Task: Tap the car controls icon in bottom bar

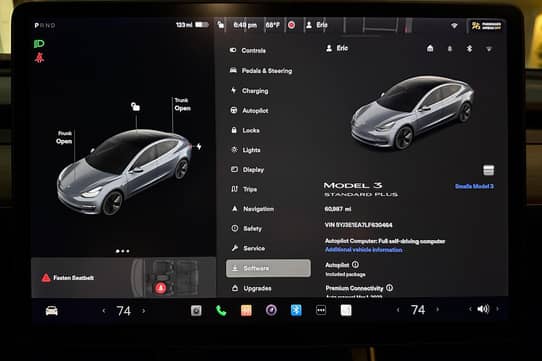Action: pyautogui.click(x=52, y=311)
